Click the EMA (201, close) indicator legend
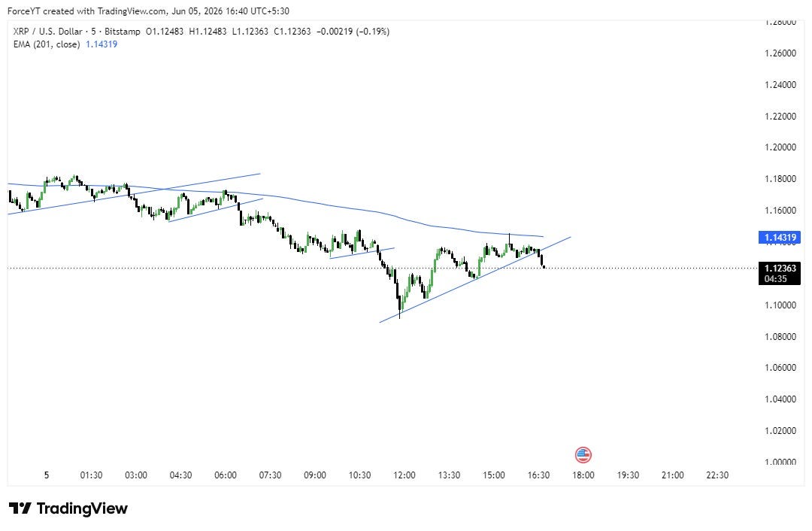The image size is (812, 531). tap(47, 44)
